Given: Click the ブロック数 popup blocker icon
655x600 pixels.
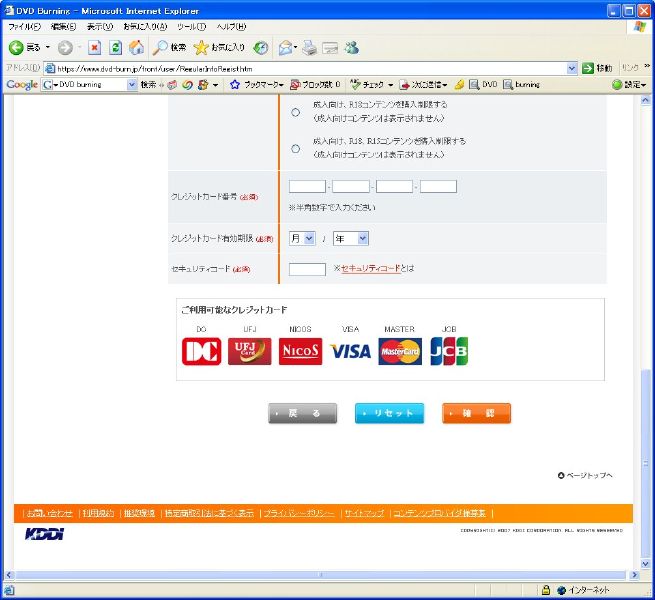Looking at the screenshot, I should click(295, 85).
